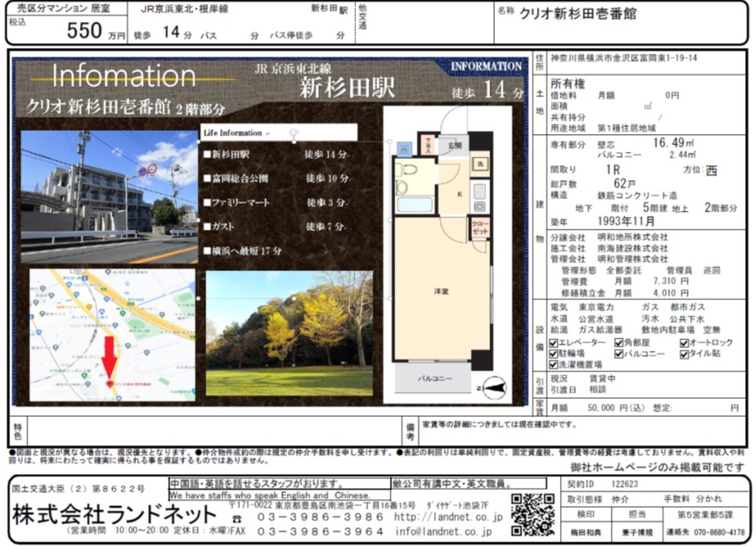The width and height of the screenshot is (756, 547).
Task: Uncheck the 角部屋 checkbox
Action: [618, 343]
